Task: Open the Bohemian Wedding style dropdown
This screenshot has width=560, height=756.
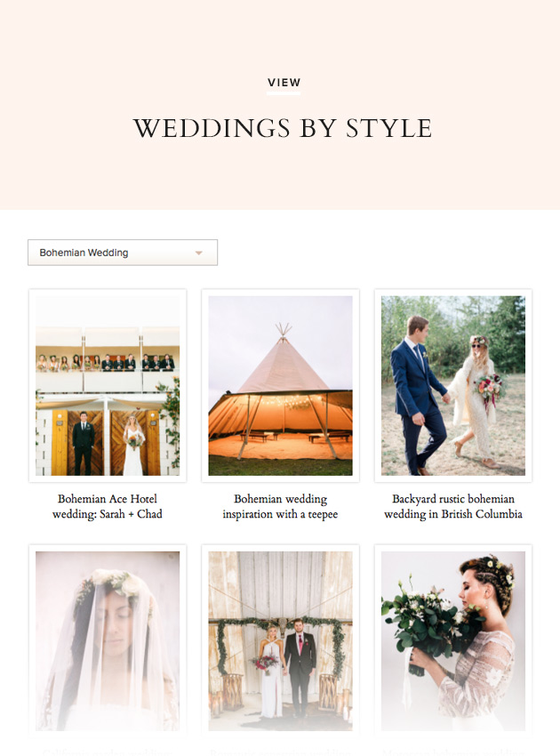Action: tap(123, 253)
